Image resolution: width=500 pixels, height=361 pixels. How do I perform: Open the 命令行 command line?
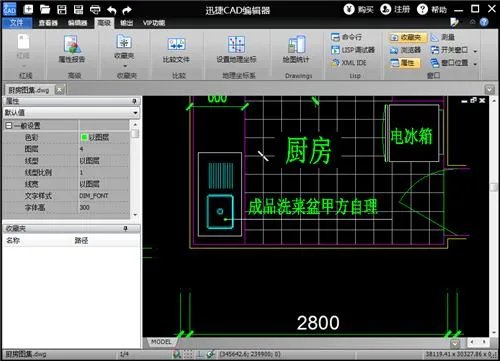347,37
